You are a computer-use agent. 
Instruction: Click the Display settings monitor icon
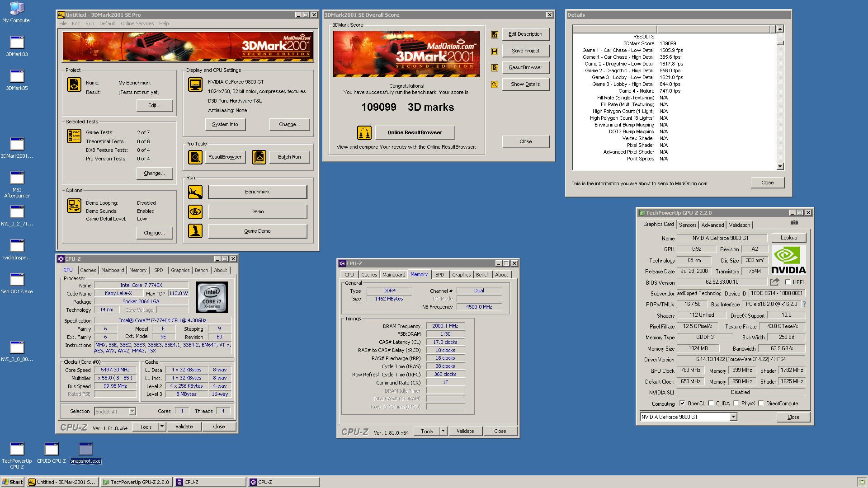[195, 84]
